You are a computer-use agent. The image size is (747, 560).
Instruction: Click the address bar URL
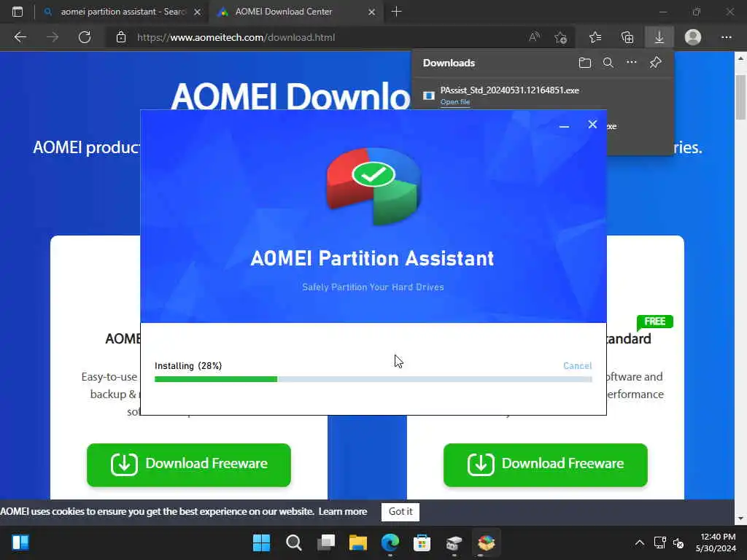(x=236, y=38)
